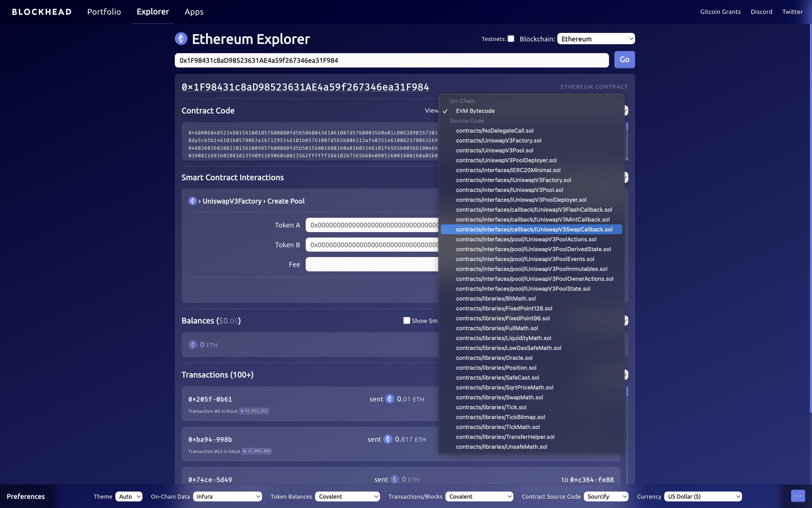Open the On-Chain Data Infura dropdown
The height and width of the screenshot is (508, 812).
(x=227, y=496)
